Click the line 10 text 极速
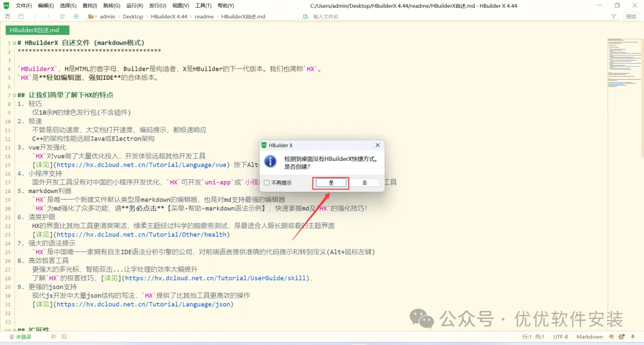The width and height of the screenshot is (644, 345). pyautogui.click(x=35, y=122)
